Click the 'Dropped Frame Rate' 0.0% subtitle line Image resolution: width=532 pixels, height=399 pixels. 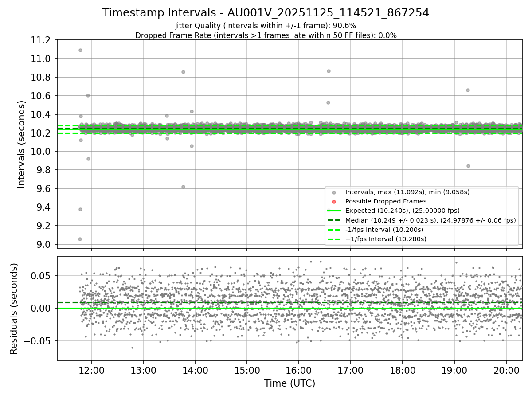coord(266,35)
